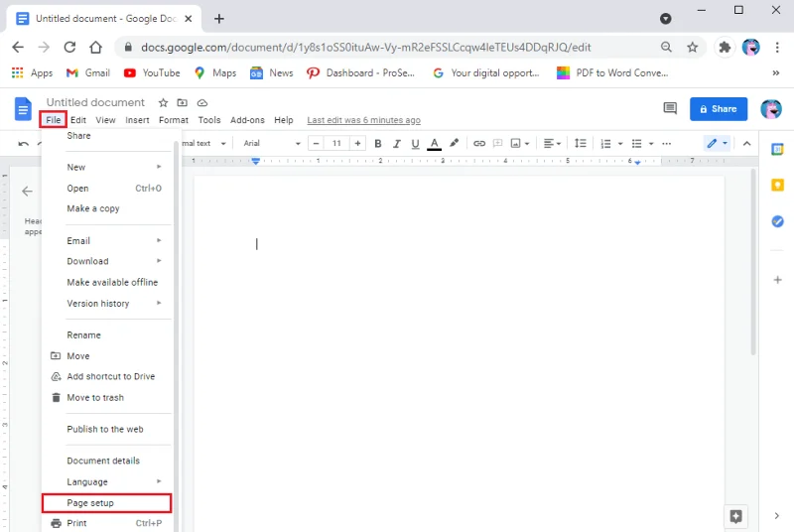Open the insert image dropdown
Image resolution: width=794 pixels, height=532 pixels.
pyautogui.click(x=520, y=144)
